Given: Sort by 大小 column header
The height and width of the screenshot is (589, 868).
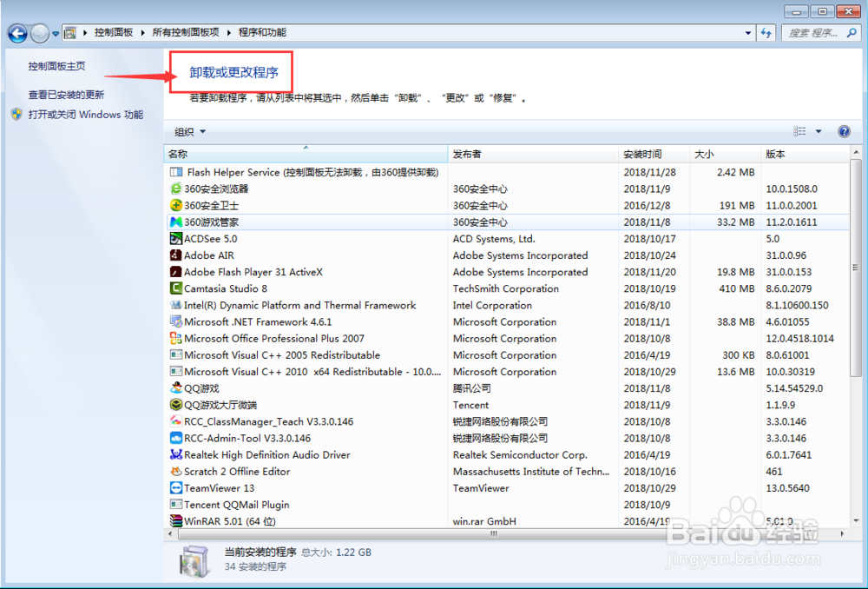Looking at the screenshot, I should coord(725,154).
